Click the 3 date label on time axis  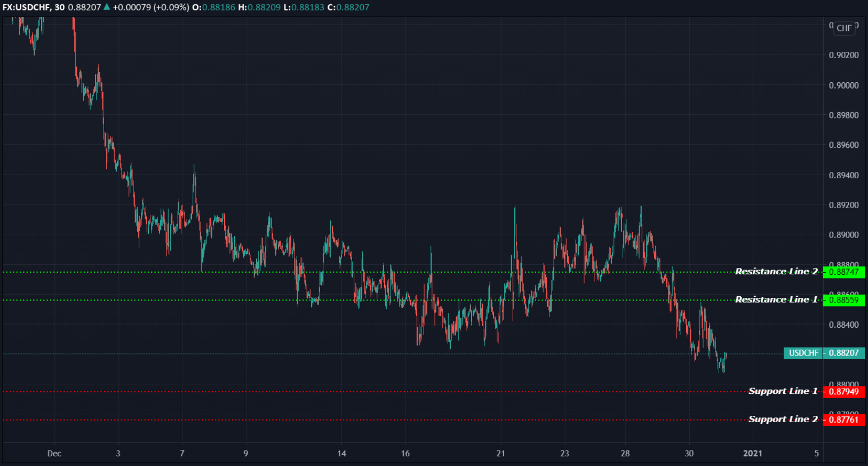118,454
